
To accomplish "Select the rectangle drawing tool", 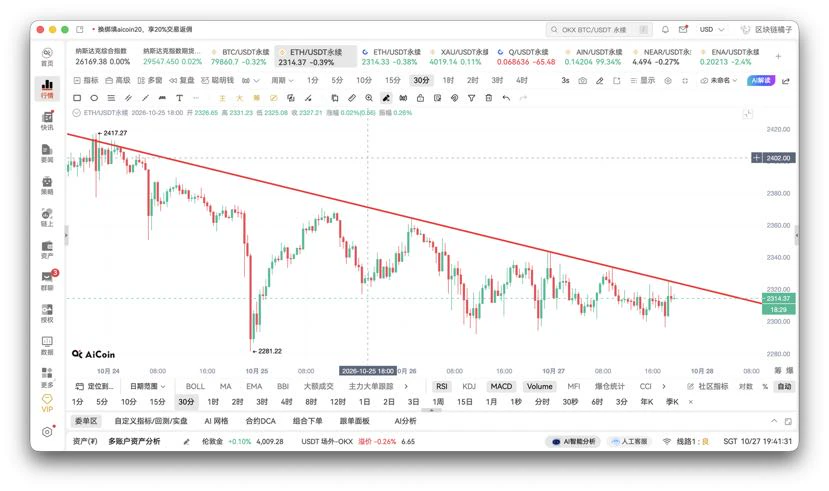I will [x=77, y=98].
